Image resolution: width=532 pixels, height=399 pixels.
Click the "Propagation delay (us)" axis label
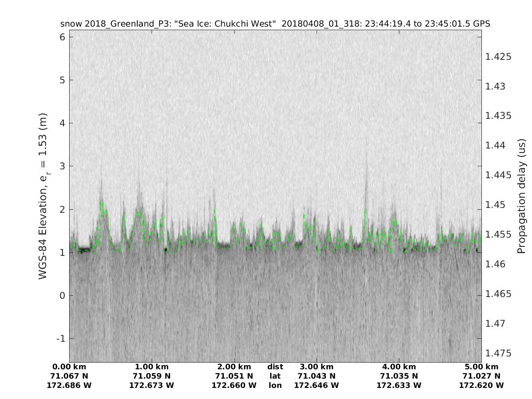521,196
